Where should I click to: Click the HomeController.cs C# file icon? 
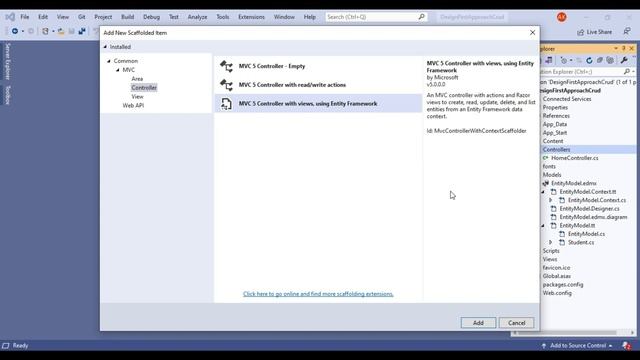pos(545,158)
